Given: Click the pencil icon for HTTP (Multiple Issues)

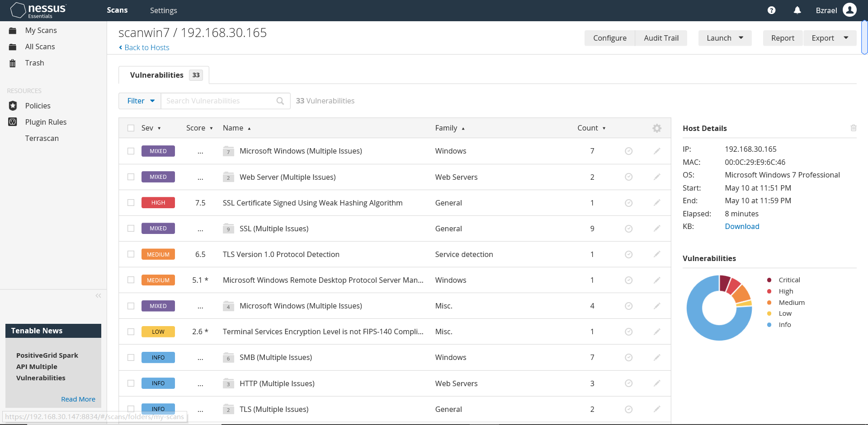Looking at the screenshot, I should 657,383.
